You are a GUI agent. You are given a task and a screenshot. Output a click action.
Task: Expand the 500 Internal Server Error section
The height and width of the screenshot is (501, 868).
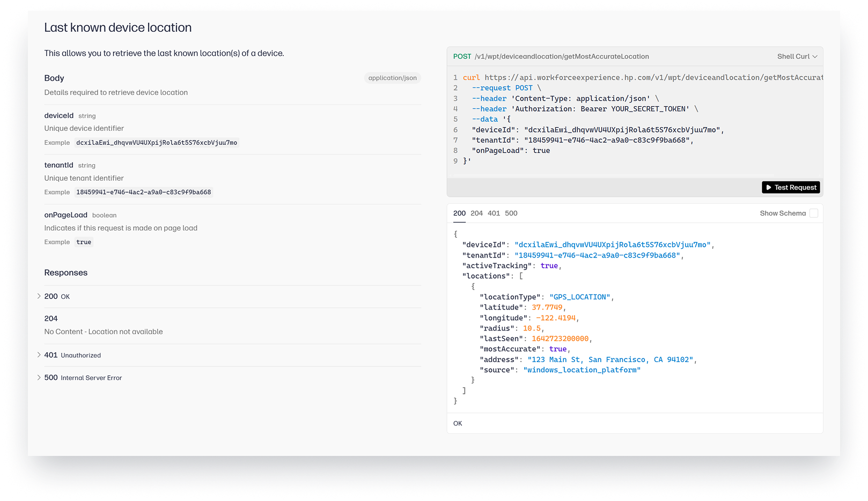83,378
